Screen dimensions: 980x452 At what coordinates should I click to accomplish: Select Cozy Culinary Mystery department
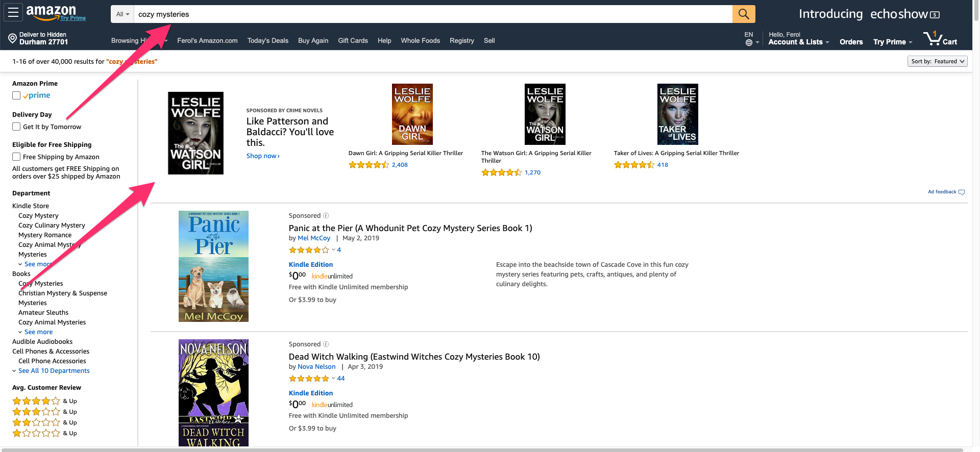[52, 225]
